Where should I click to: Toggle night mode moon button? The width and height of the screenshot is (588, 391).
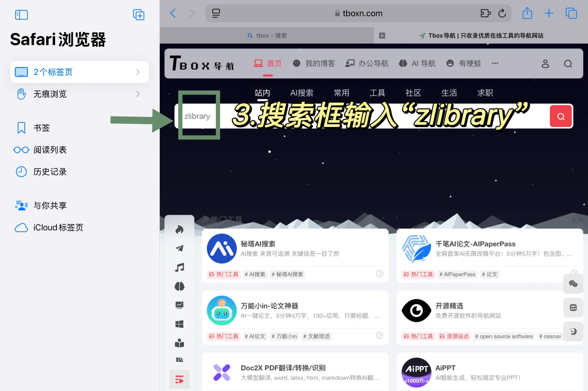tap(573, 331)
